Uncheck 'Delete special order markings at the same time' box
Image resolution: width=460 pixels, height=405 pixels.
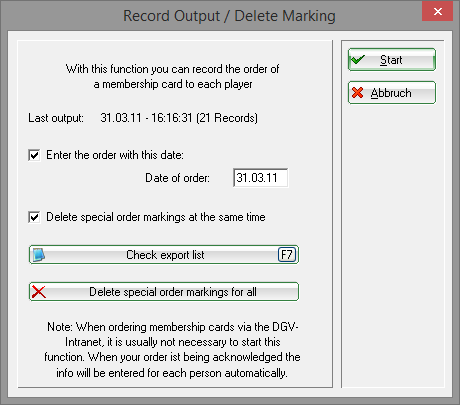pyautogui.click(x=34, y=217)
